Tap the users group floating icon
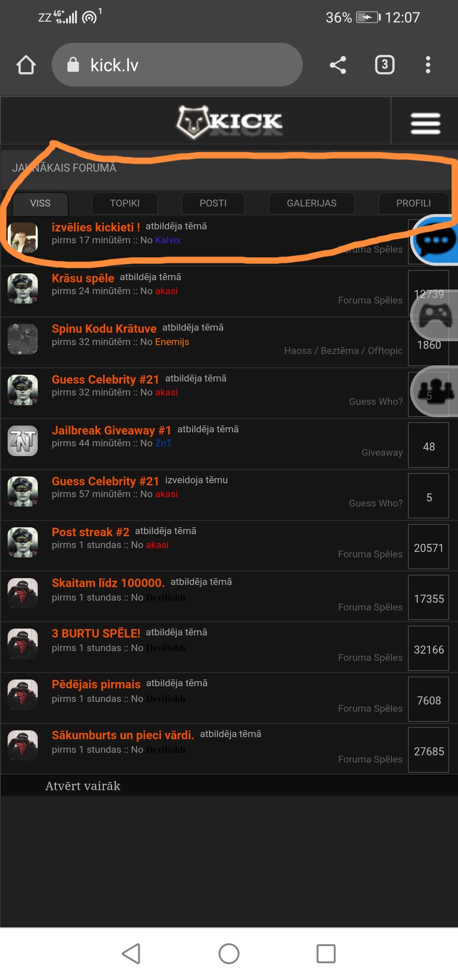 click(x=435, y=391)
